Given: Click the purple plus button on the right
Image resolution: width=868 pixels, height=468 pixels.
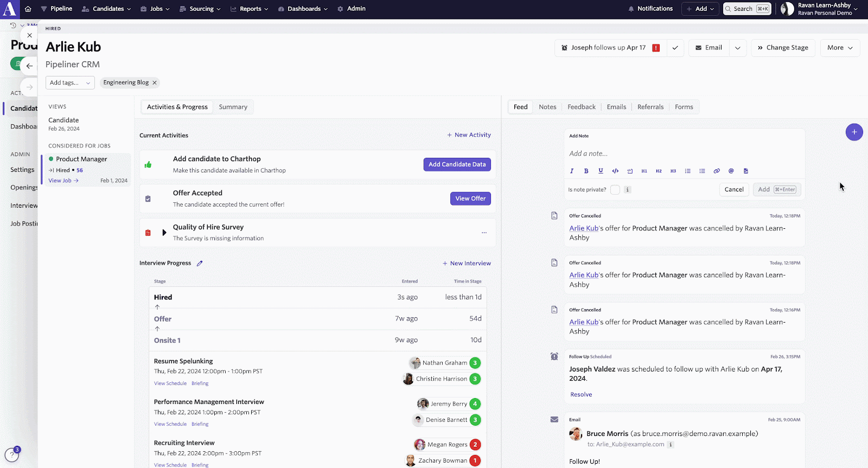Looking at the screenshot, I should (x=854, y=132).
